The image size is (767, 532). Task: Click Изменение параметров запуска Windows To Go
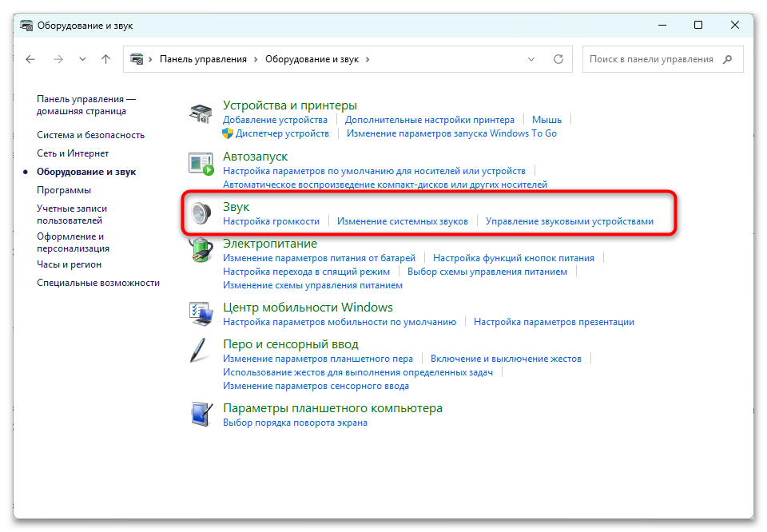coord(451,133)
